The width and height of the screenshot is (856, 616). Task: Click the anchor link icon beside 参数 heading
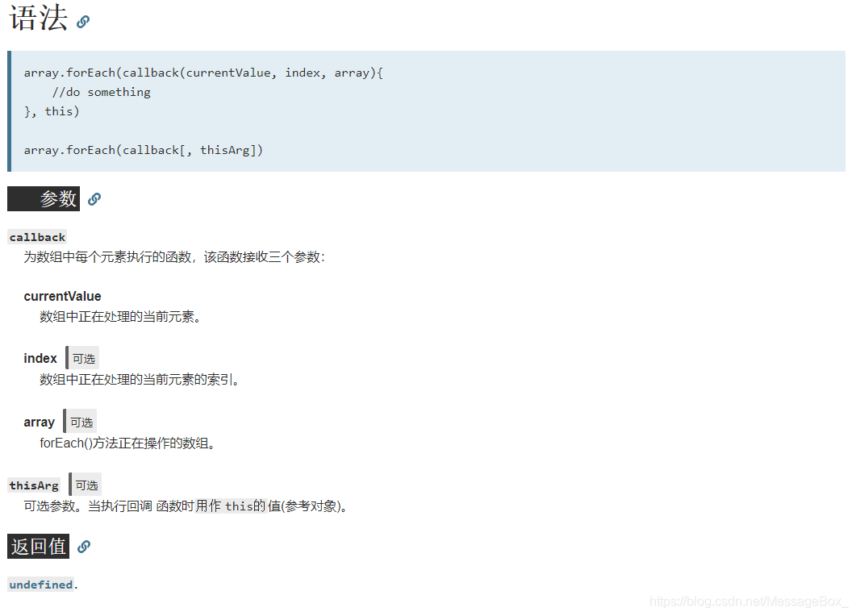point(94,198)
